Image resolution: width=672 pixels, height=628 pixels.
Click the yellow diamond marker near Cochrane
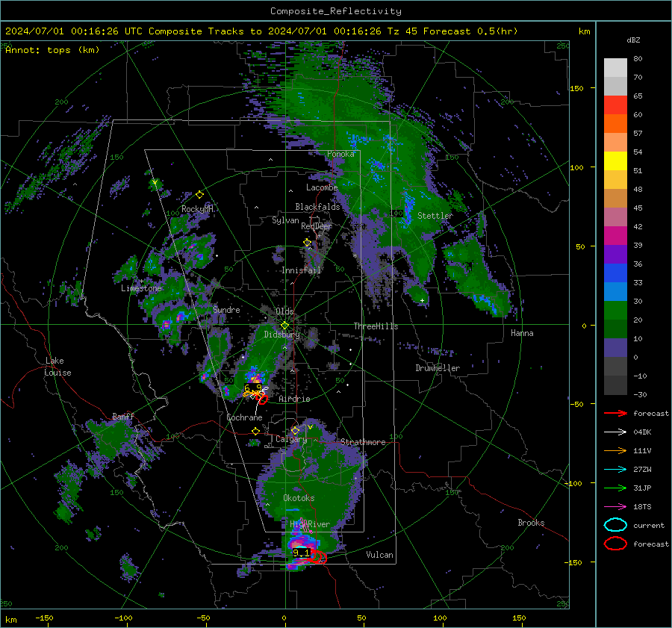(255, 432)
